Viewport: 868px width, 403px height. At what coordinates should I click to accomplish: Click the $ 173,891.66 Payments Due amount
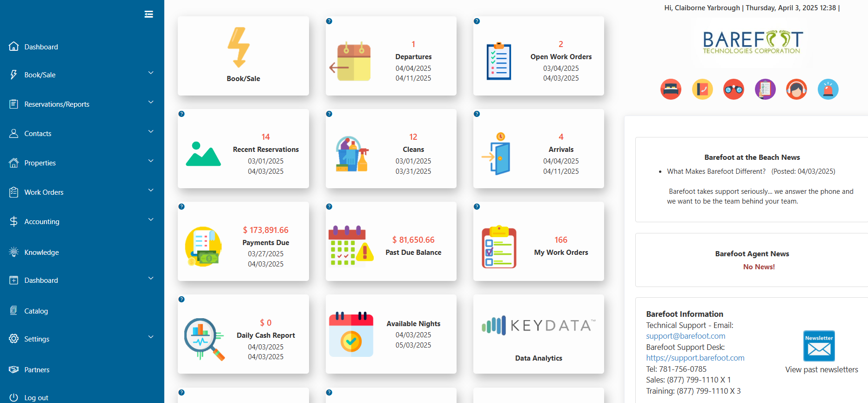pyautogui.click(x=266, y=230)
